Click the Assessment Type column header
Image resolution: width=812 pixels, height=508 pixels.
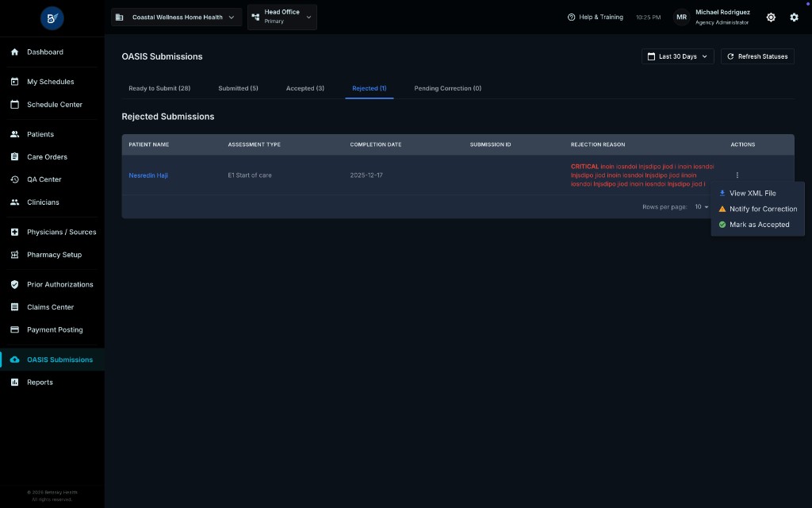(255, 144)
